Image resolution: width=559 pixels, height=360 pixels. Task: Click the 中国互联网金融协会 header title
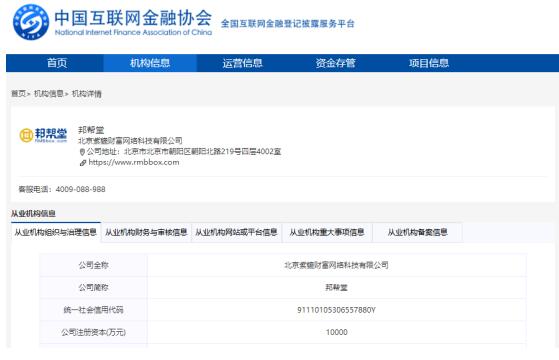coord(133,18)
